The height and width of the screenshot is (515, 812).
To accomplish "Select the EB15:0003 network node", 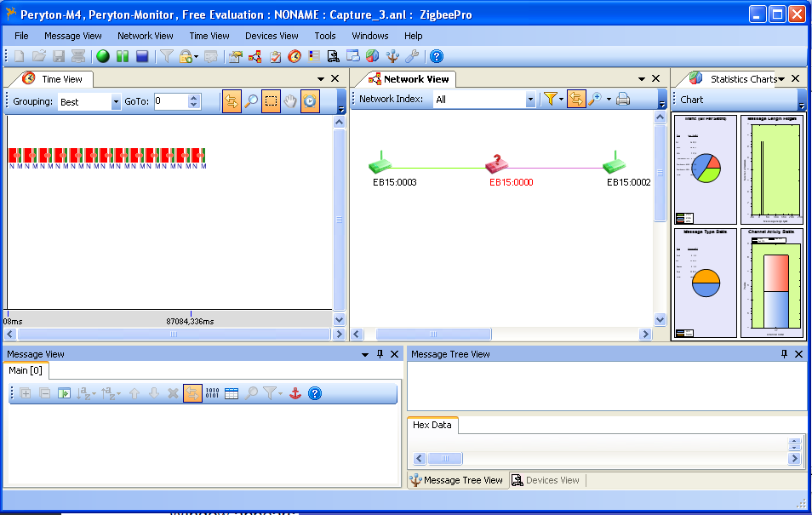I will pos(381,163).
